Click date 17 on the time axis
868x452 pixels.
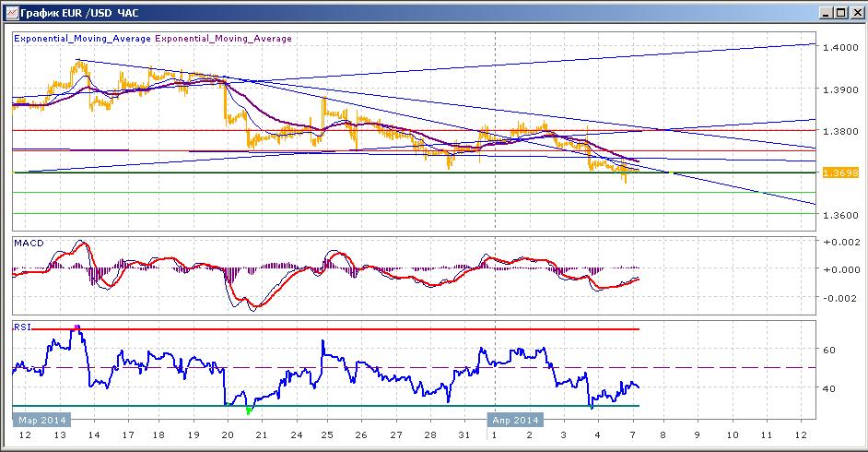click(128, 435)
